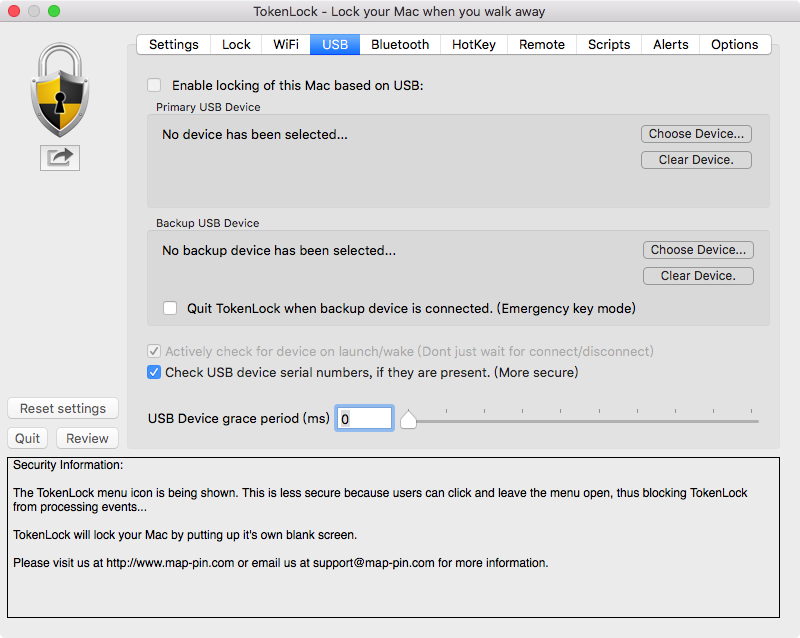Open the Scripts tab
Image resolution: width=800 pixels, height=638 pixels.
point(609,44)
